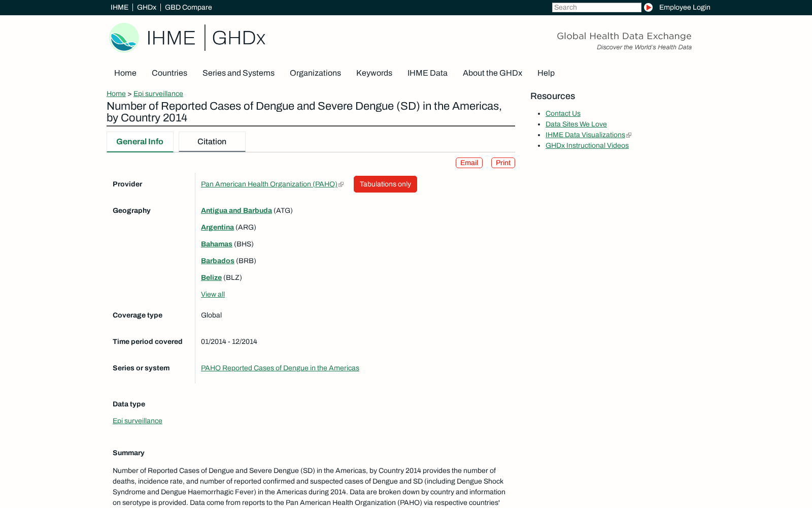Image resolution: width=812 pixels, height=508 pixels.
Task: Click the GHDx logo text in header
Action: coord(239,38)
